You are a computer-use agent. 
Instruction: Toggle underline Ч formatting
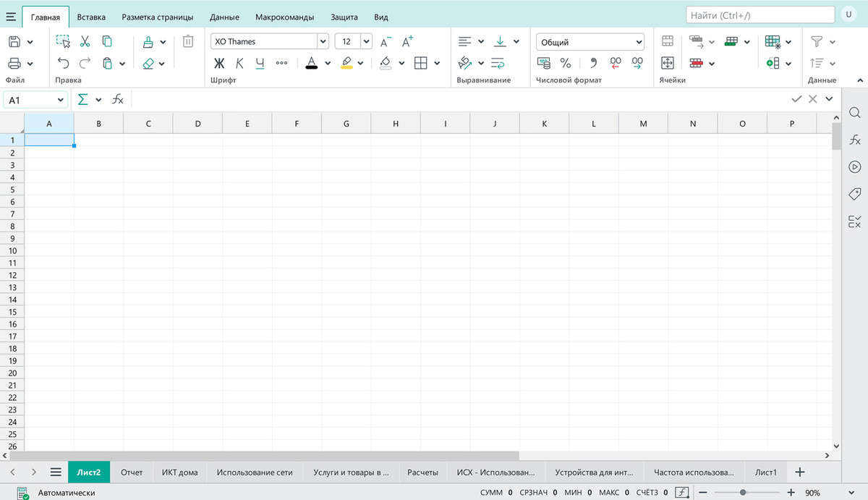point(260,63)
